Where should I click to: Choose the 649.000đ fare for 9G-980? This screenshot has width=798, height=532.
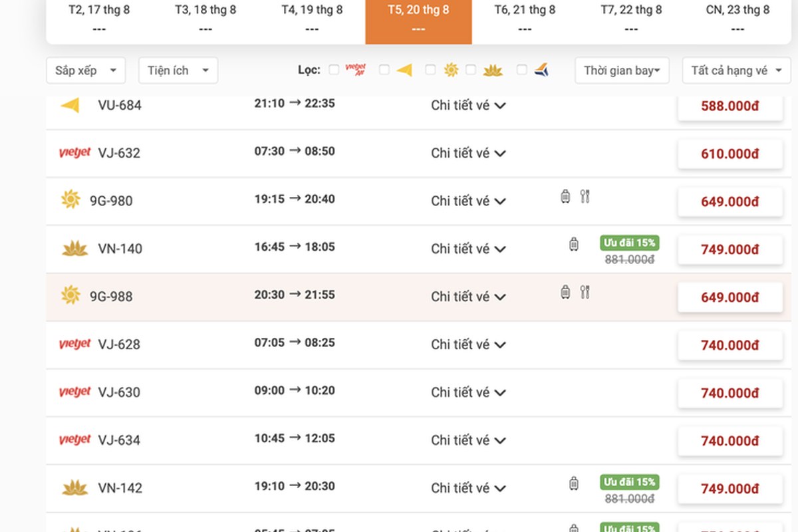(730, 201)
